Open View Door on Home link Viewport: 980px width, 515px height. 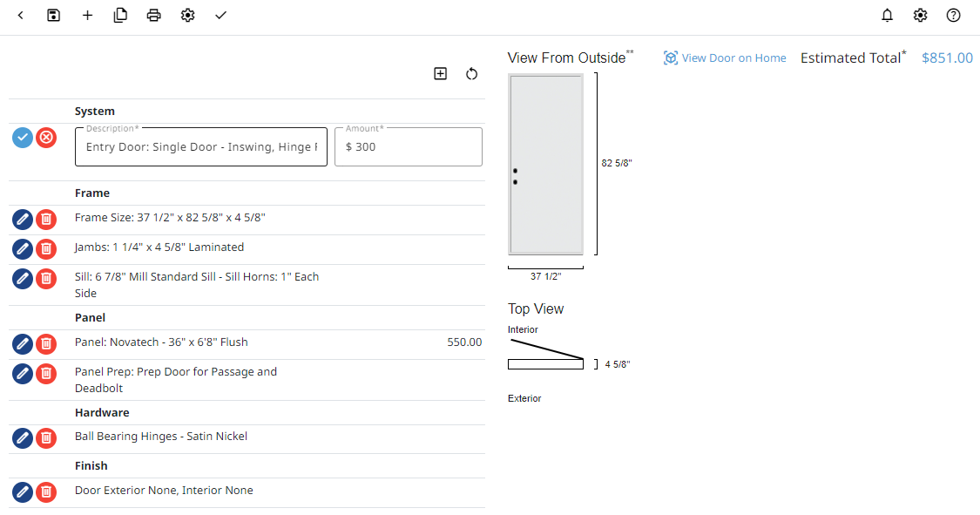click(725, 58)
